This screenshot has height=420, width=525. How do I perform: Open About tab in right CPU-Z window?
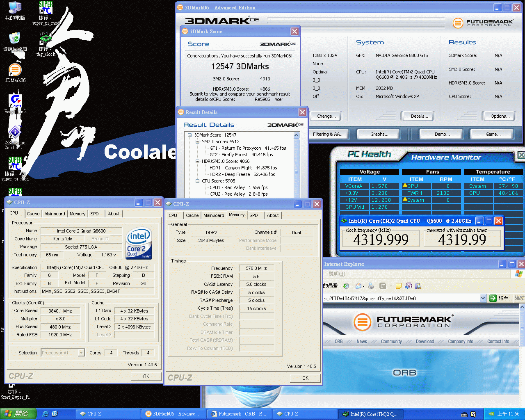pyautogui.click(x=272, y=215)
